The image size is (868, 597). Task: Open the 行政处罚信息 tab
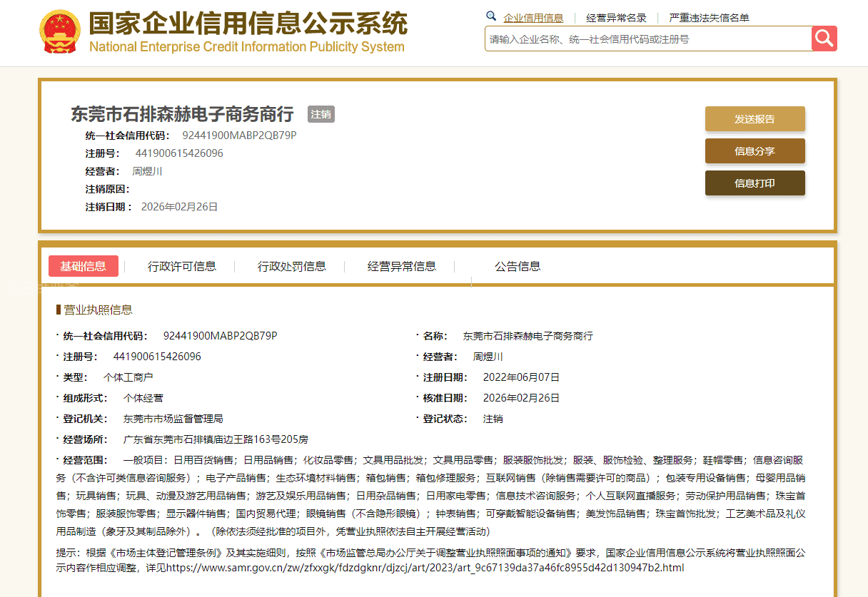coord(292,266)
